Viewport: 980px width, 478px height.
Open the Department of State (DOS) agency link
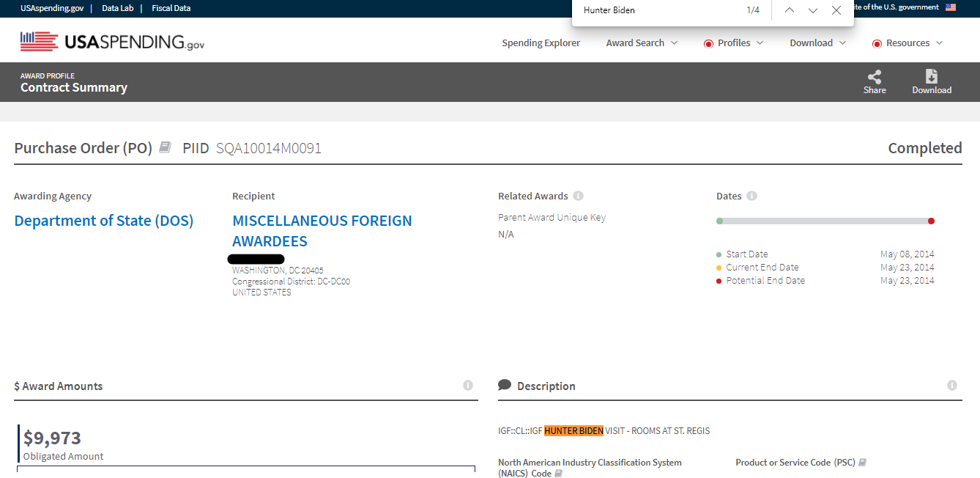tap(104, 221)
